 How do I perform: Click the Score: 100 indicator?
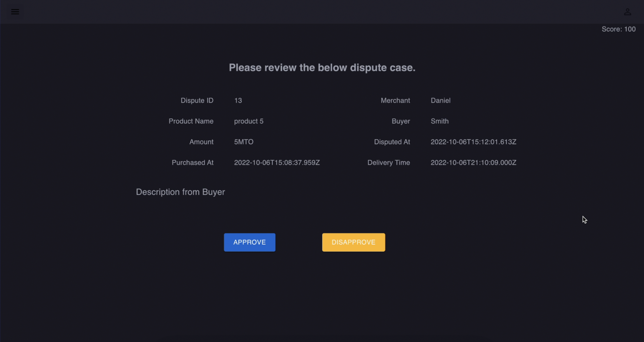[x=618, y=29]
